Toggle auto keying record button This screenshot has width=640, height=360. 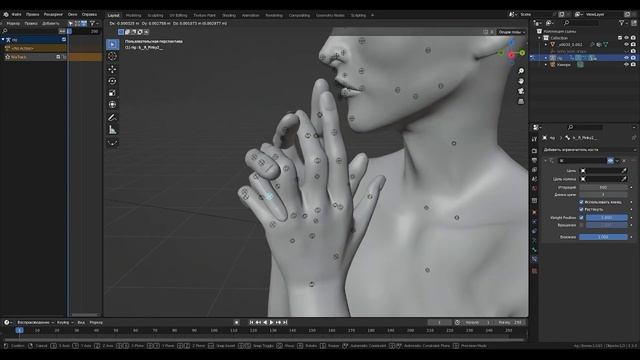236,322
